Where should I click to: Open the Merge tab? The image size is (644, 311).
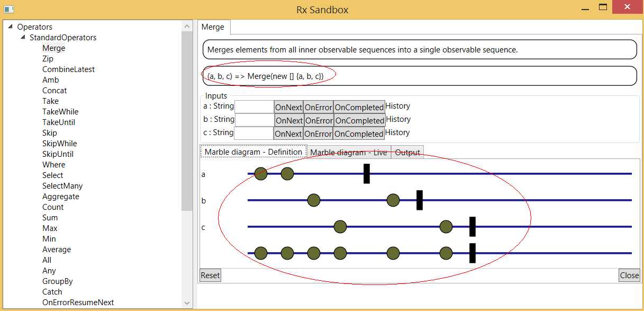pos(213,27)
